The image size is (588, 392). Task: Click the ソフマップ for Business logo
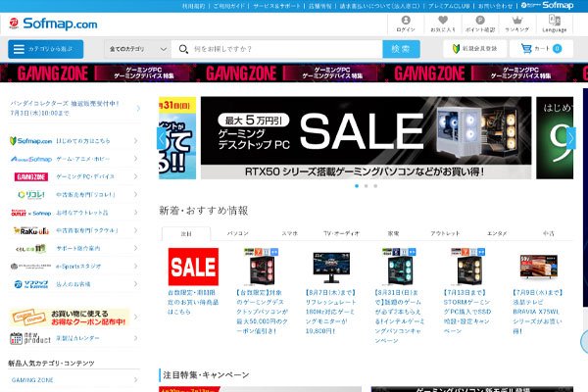pos(31,284)
